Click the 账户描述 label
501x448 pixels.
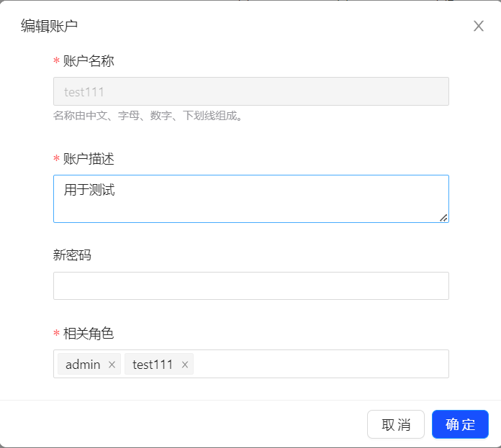point(89,159)
